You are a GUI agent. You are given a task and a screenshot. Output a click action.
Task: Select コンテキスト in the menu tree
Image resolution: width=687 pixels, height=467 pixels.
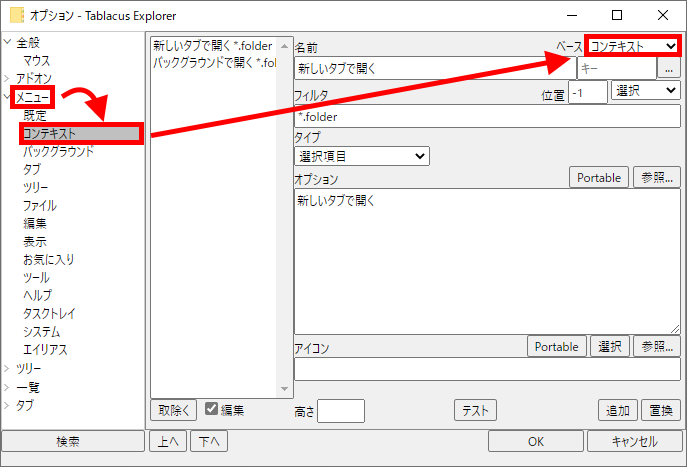click(x=81, y=133)
